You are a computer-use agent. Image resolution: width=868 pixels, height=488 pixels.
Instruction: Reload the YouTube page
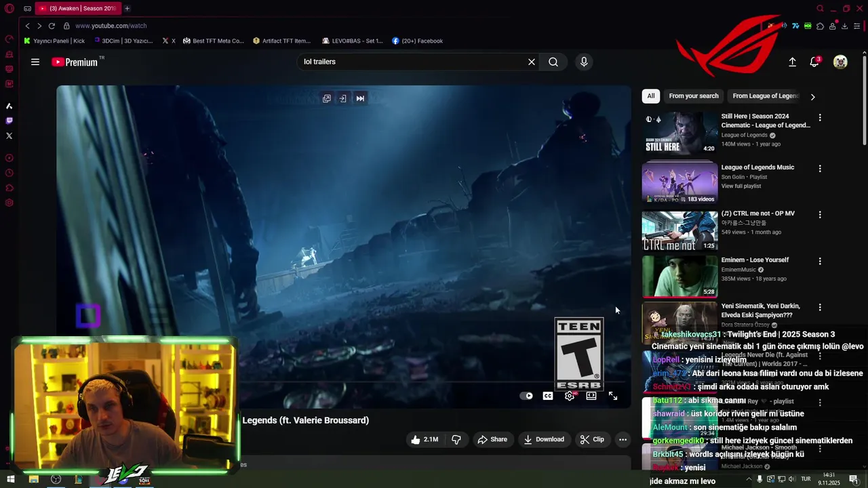click(x=52, y=26)
